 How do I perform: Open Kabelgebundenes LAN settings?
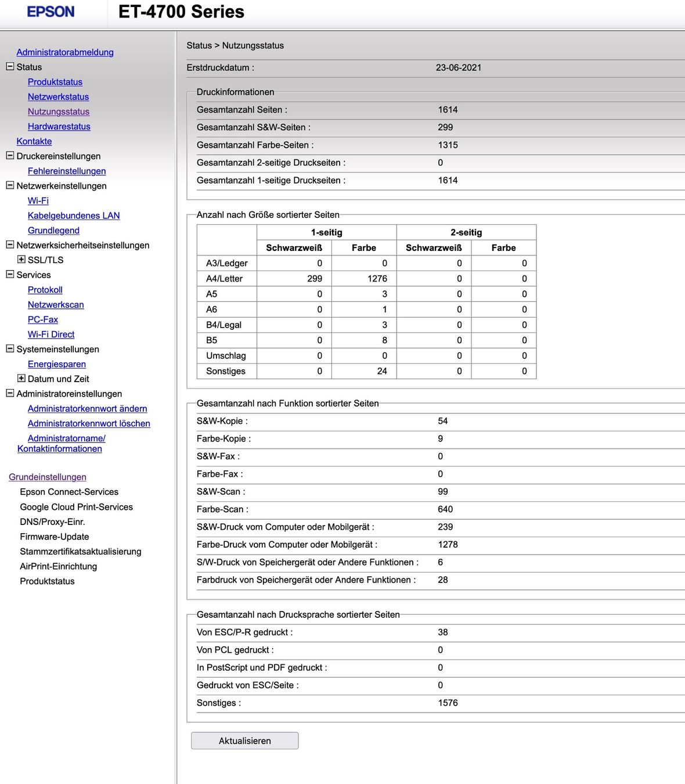(74, 215)
